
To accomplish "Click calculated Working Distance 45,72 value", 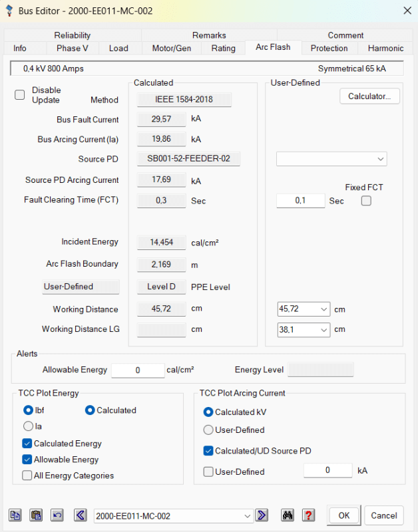I will (161, 309).
